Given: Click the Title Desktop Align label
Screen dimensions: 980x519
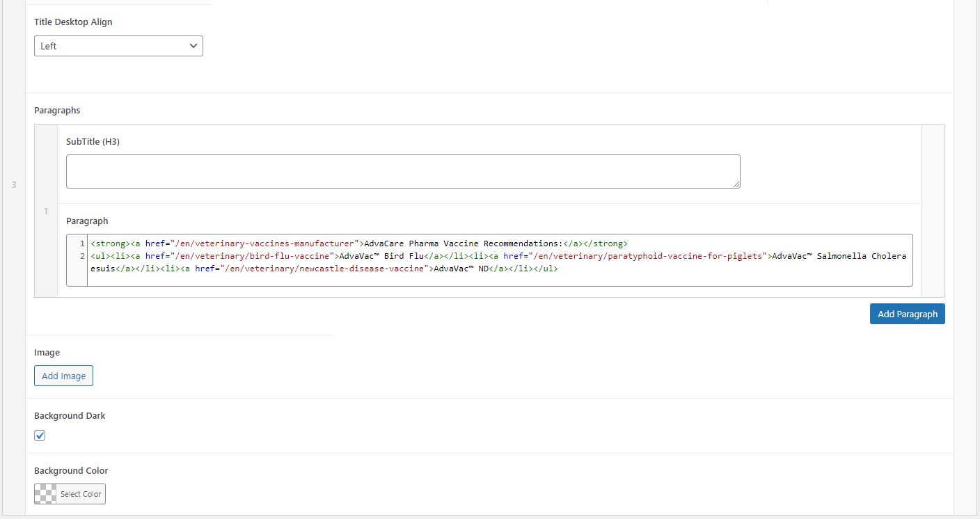Looking at the screenshot, I should click(x=73, y=22).
